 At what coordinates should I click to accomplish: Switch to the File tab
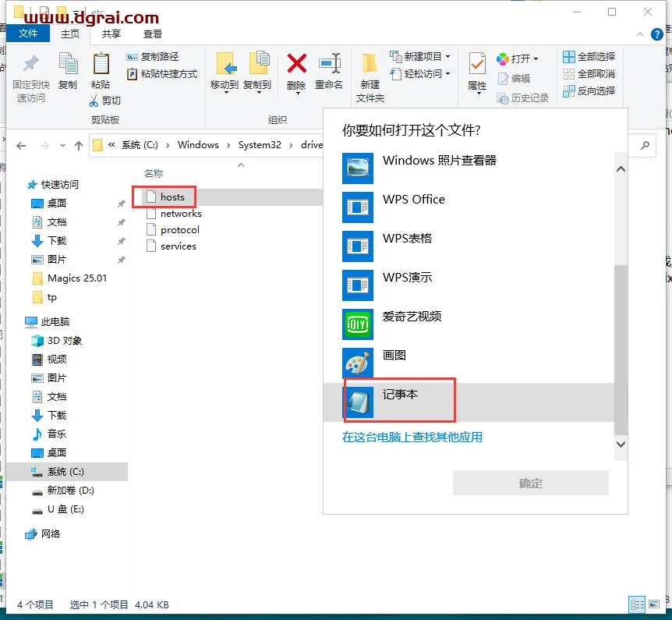pos(28,34)
